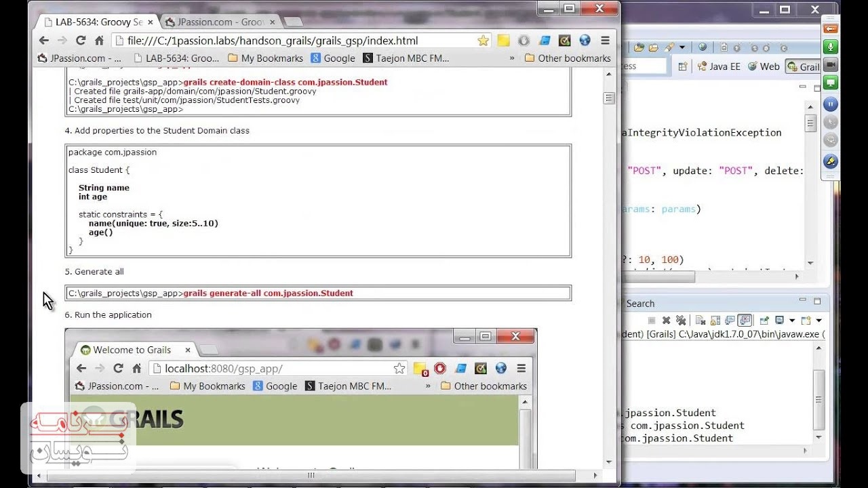The height and width of the screenshot is (488, 868).
Task: Open the Google bookmark
Action: tap(332, 58)
